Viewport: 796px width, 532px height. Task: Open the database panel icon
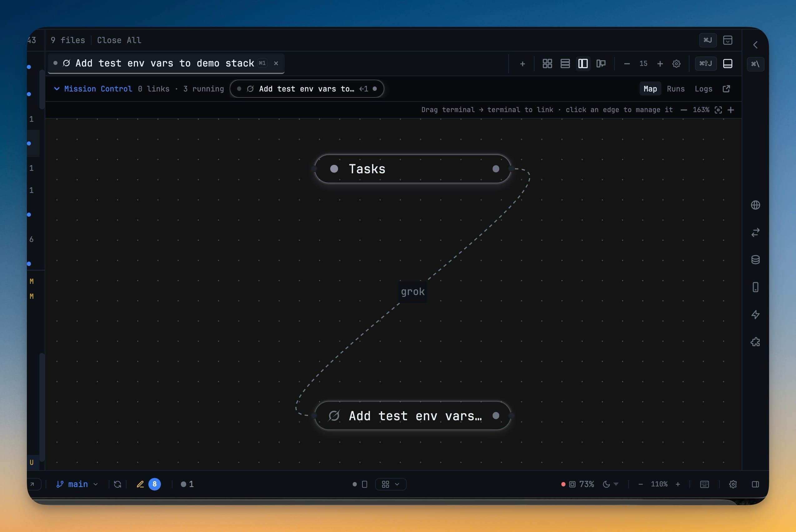click(x=755, y=259)
